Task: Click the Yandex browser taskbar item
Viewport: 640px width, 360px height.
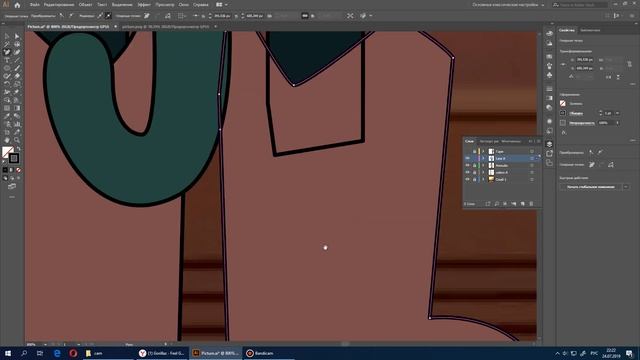Action: pos(162,353)
